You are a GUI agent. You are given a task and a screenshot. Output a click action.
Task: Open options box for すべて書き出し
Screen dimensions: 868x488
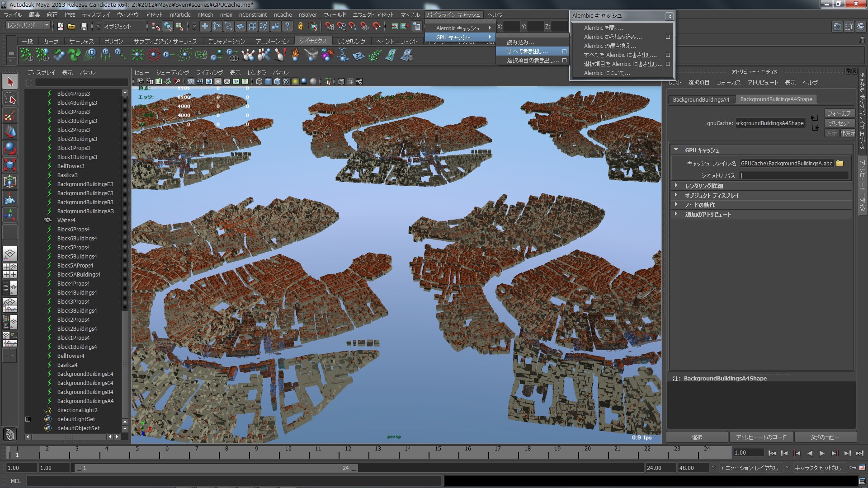click(x=564, y=52)
